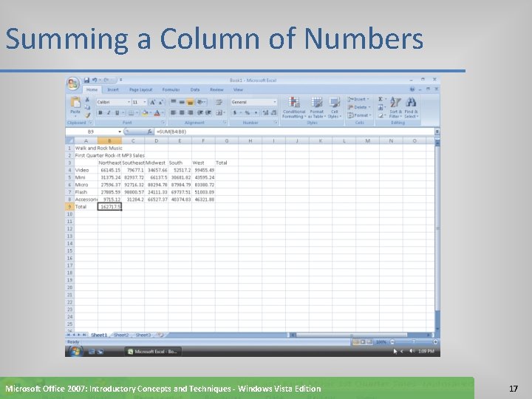Select the Sheet2 worksheet tab
The height and width of the screenshot is (399, 532).
point(121,335)
